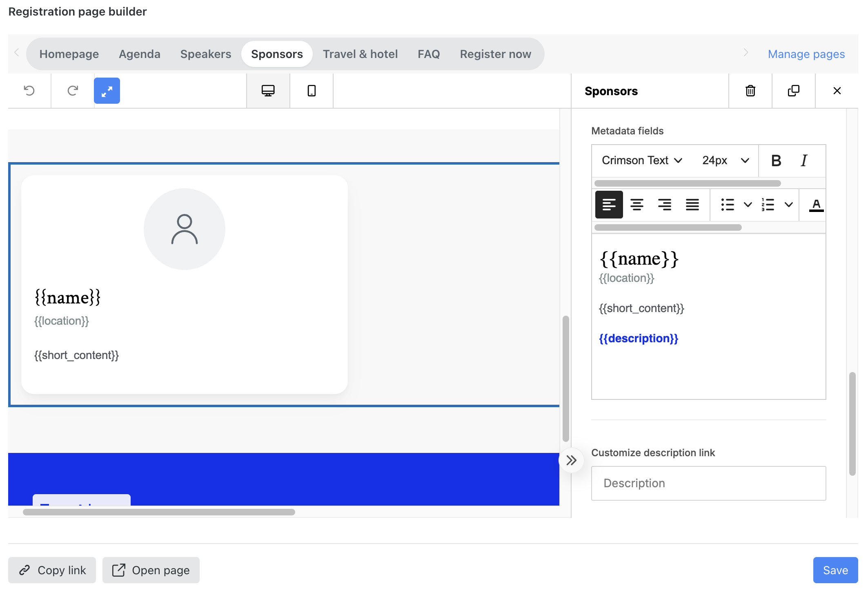The width and height of the screenshot is (868, 593).
Task: Select the Sponsors tab
Action: pos(277,54)
